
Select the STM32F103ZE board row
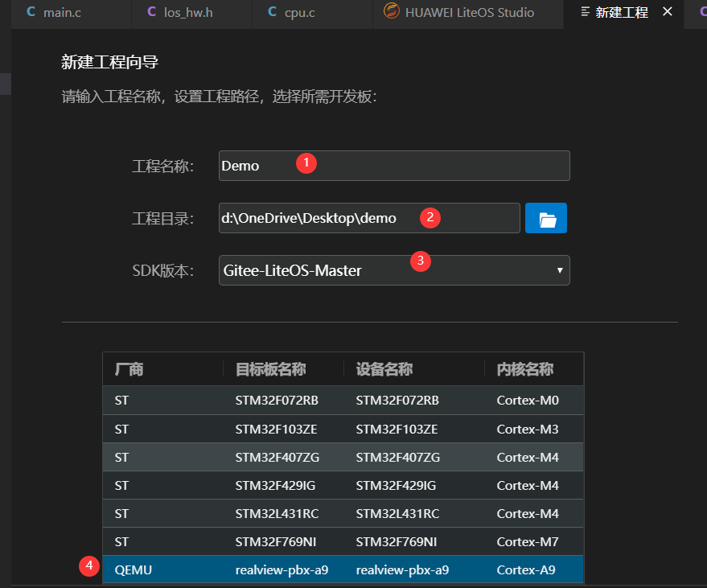(x=343, y=429)
